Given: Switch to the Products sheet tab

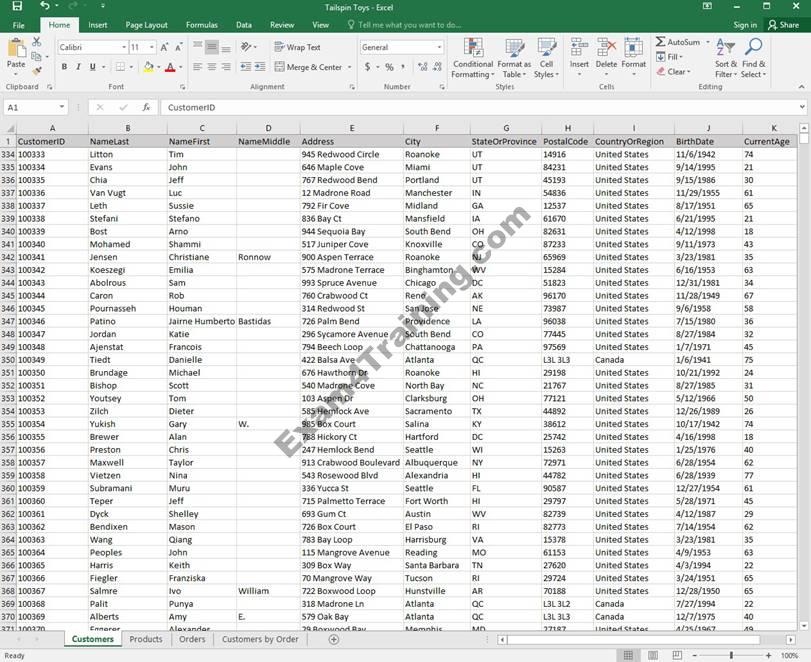Looking at the screenshot, I should pos(146,639).
